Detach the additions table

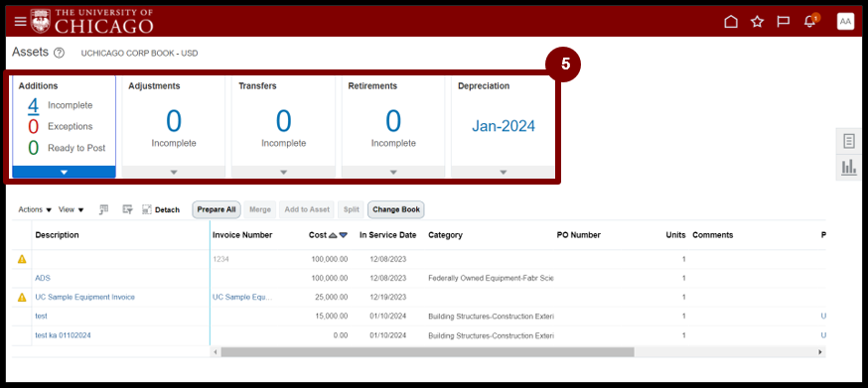[161, 209]
